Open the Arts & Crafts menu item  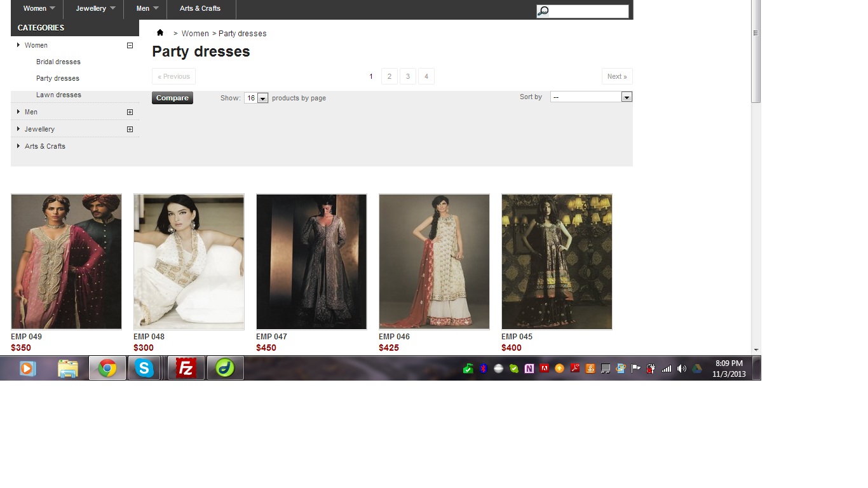click(x=200, y=8)
